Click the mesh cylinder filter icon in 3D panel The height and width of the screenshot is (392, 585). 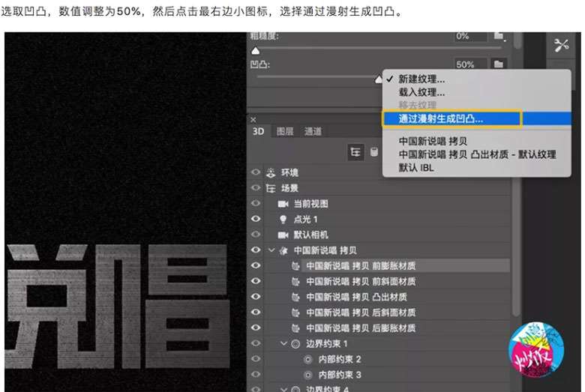click(x=373, y=153)
